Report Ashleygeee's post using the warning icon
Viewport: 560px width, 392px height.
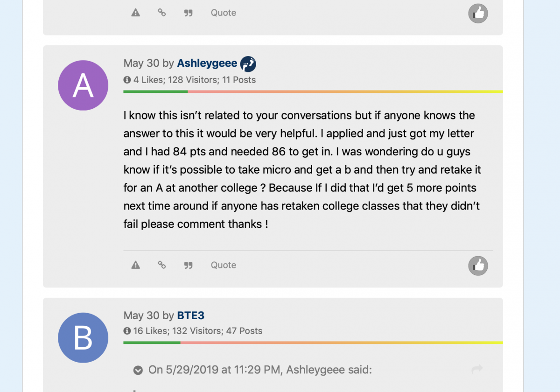coord(136,265)
